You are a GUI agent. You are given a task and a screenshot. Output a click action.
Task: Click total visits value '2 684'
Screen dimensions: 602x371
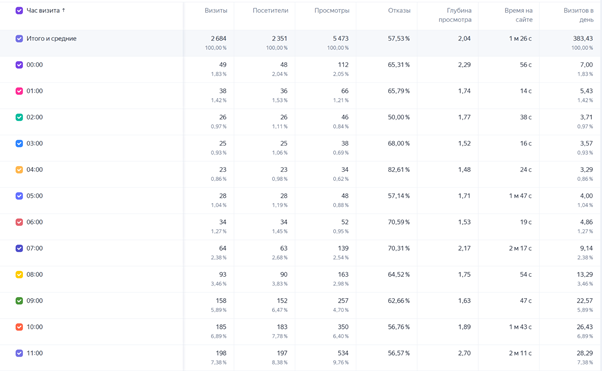[218, 38]
